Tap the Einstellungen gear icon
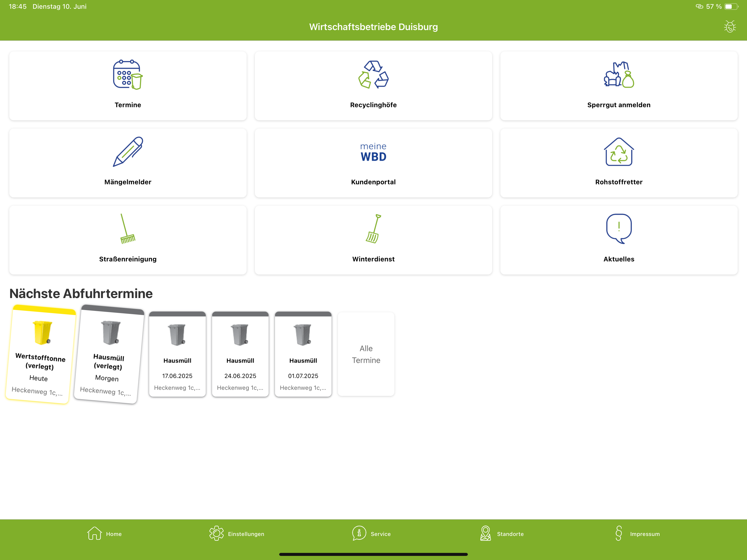 (216, 533)
